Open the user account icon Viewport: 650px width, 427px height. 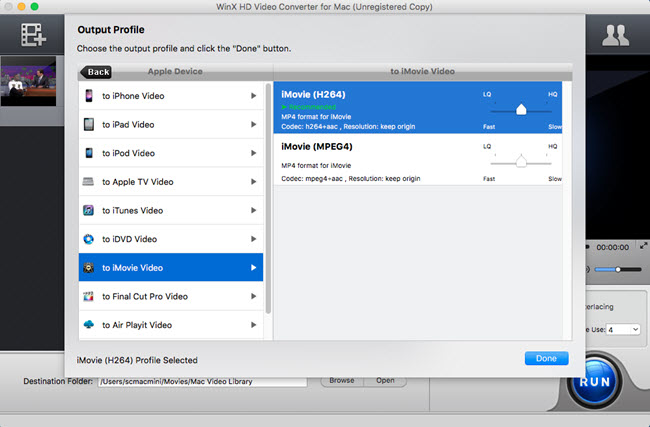(x=616, y=35)
